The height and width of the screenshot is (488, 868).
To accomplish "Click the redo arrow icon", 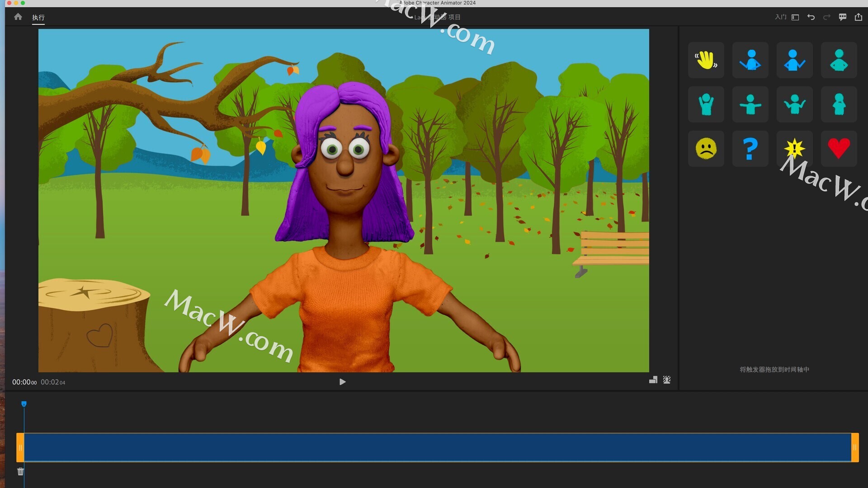I will [x=827, y=17].
